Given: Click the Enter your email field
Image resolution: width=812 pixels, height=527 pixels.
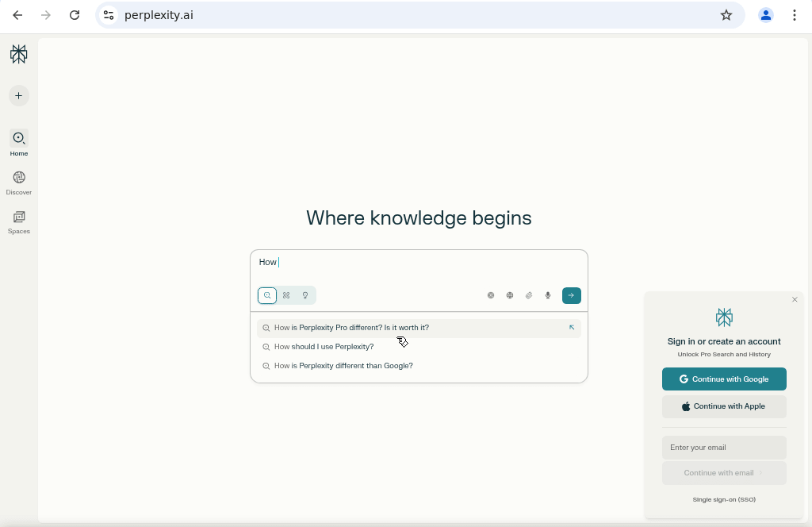Looking at the screenshot, I should click(724, 448).
